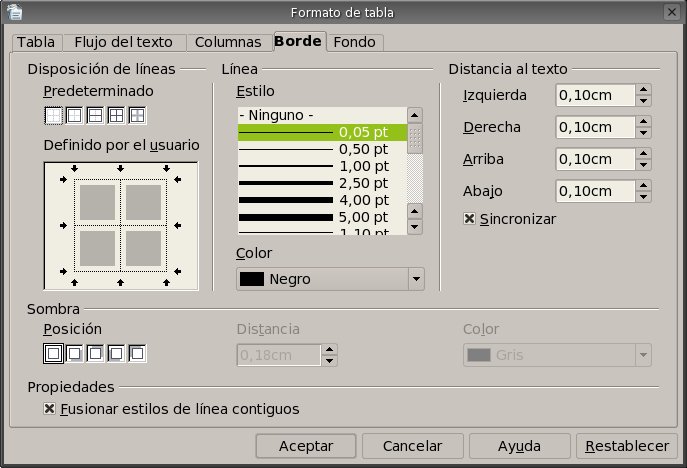Choose the outer box border preset
The height and width of the screenshot is (468, 687).
tap(75, 115)
